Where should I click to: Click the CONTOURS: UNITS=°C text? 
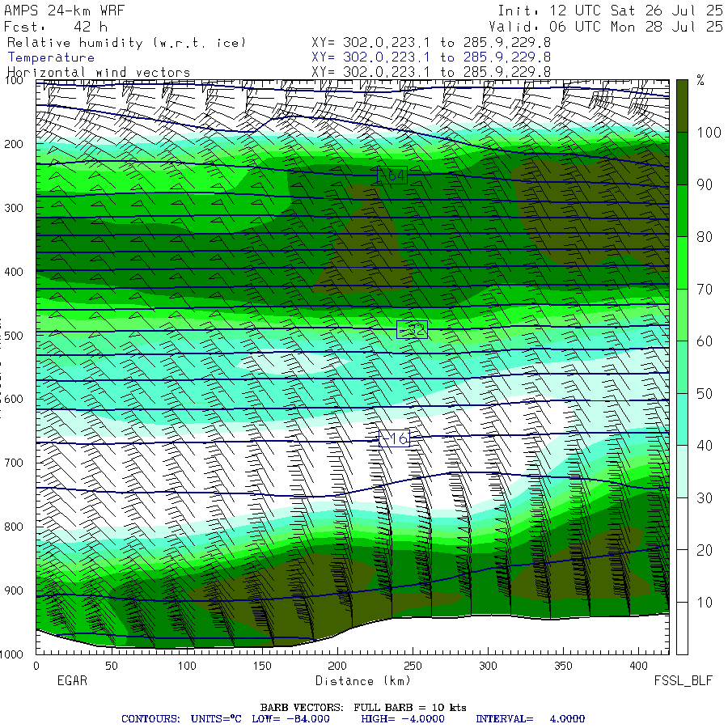[181, 719]
